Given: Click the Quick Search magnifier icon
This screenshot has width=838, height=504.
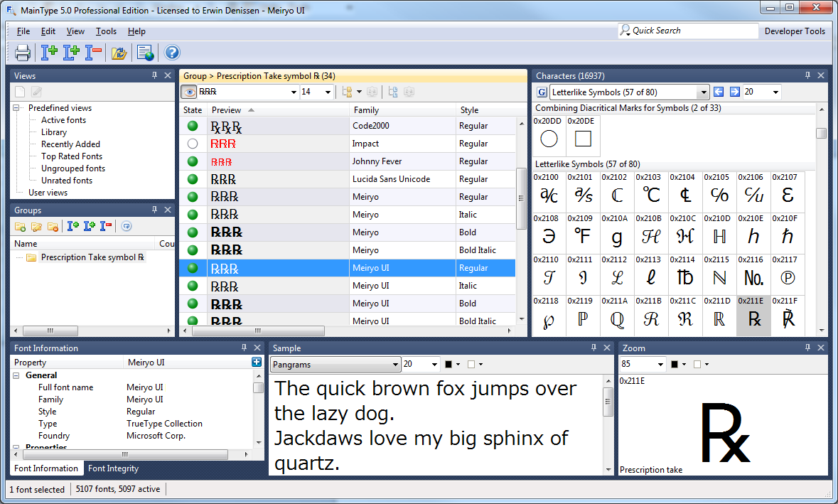Looking at the screenshot, I should coord(625,31).
